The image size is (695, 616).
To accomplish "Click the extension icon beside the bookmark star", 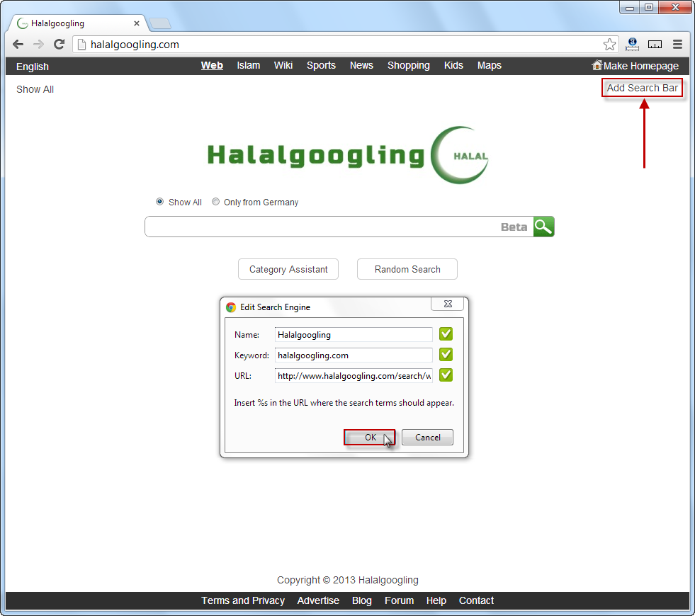I will tap(633, 45).
